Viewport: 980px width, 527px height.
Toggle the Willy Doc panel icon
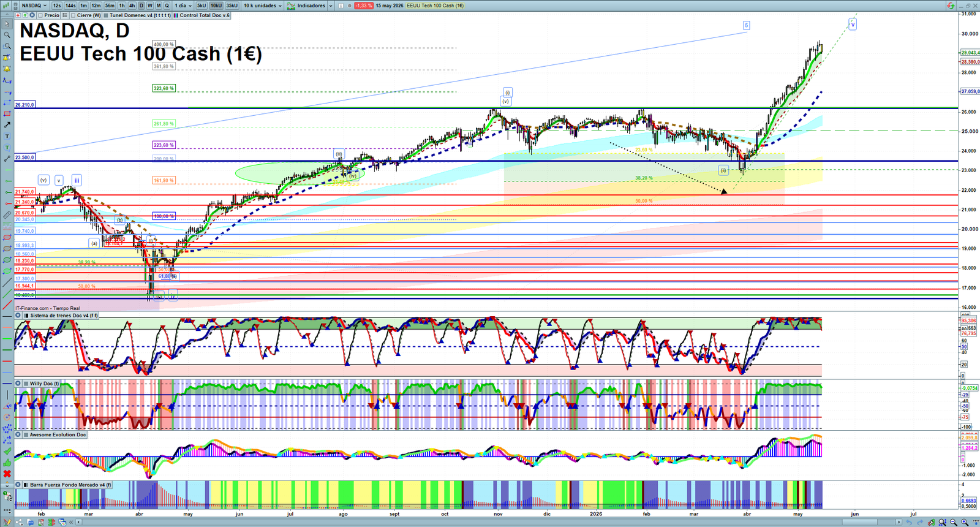26,384
